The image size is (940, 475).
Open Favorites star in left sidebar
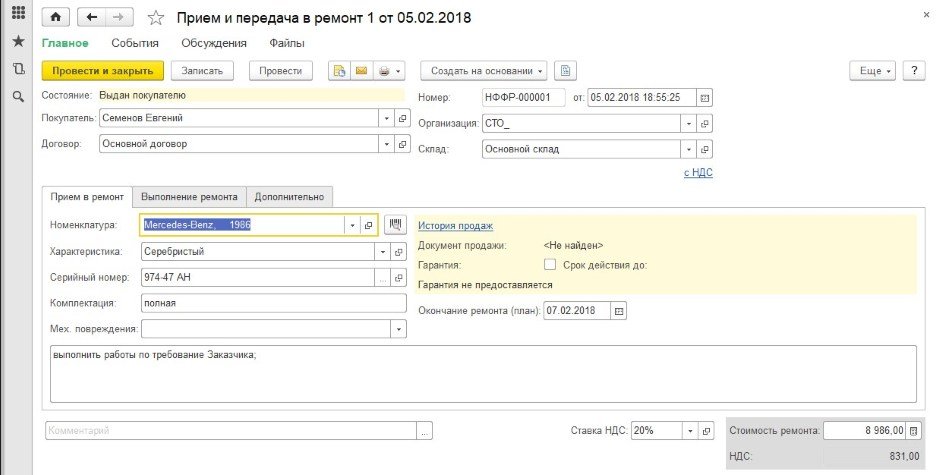pyautogui.click(x=19, y=41)
